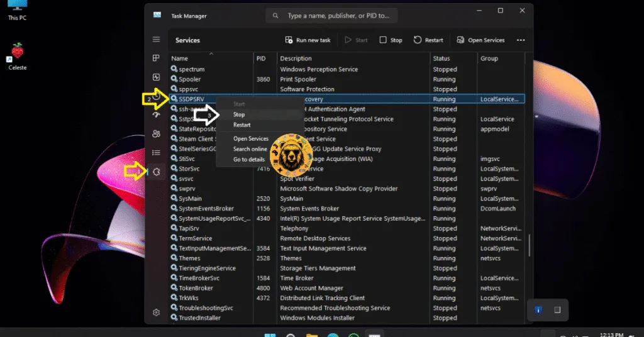Click the Celeste desktop shortcut
644x337 pixels.
pos(17,57)
